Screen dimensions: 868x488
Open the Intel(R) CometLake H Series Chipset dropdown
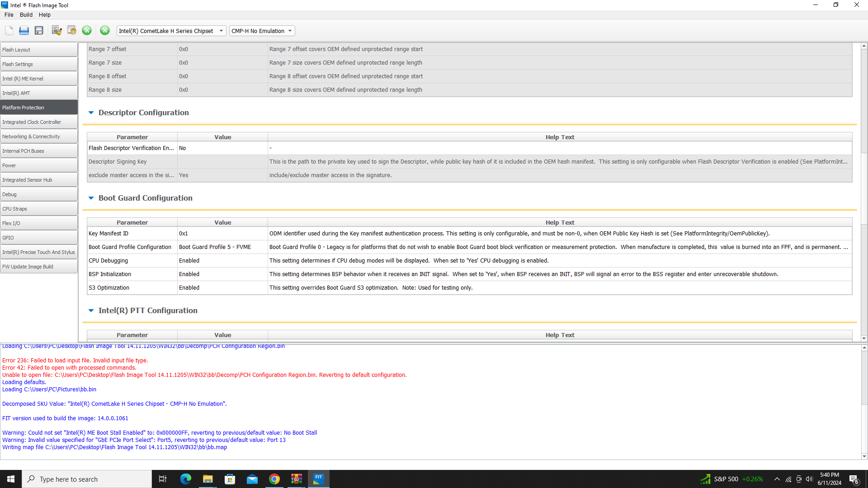pos(171,31)
